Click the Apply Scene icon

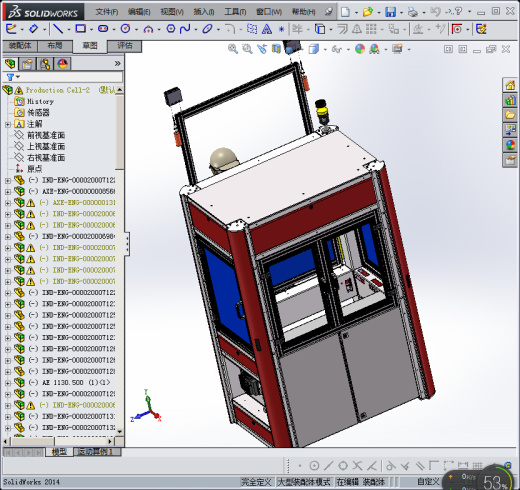tap(374, 49)
